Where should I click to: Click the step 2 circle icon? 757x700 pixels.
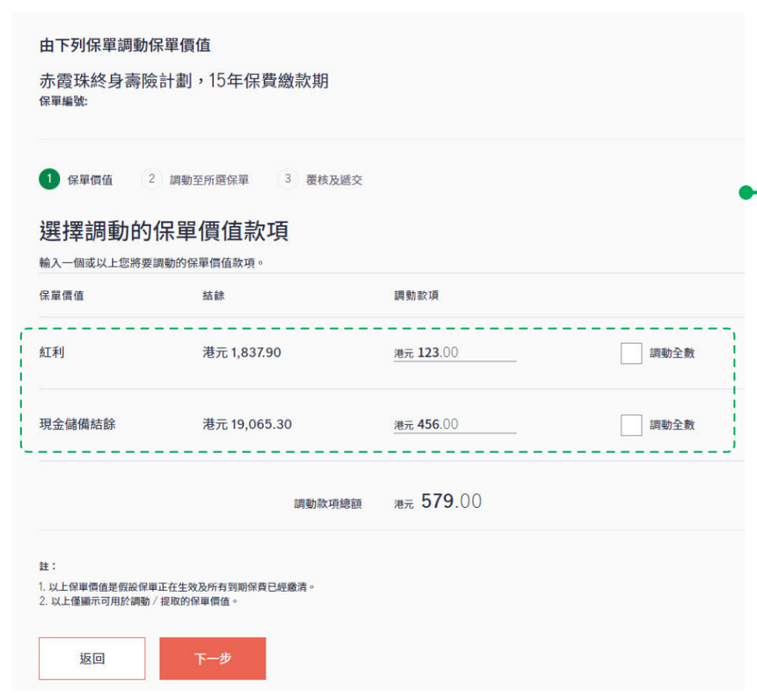[x=151, y=179]
